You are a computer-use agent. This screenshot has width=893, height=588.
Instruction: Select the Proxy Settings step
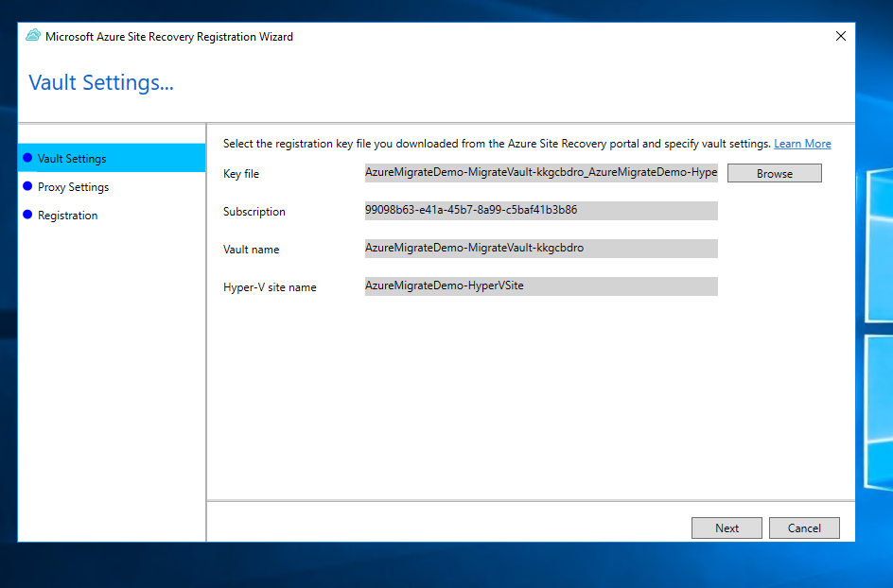click(x=112, y=186)
